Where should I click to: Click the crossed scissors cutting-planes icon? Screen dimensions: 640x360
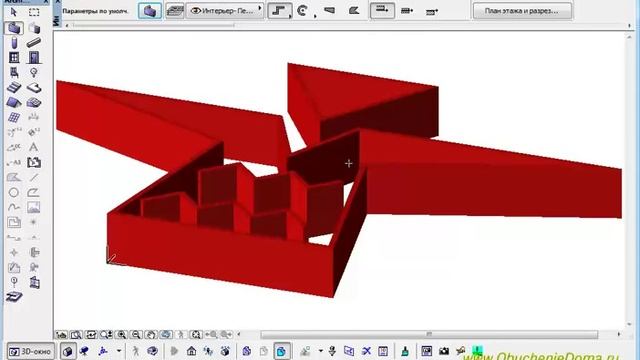pyautogui.click(x=366, y=351)
